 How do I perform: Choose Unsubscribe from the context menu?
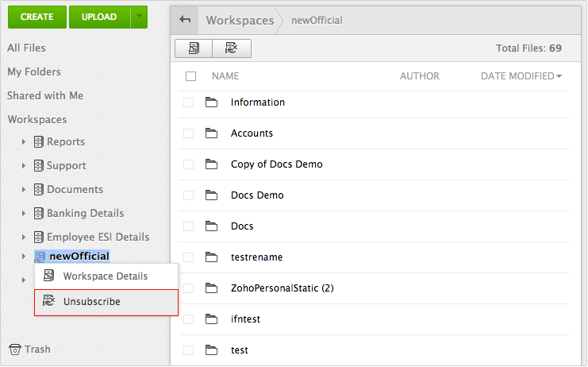pyautogui.click(x=91, y=302)
